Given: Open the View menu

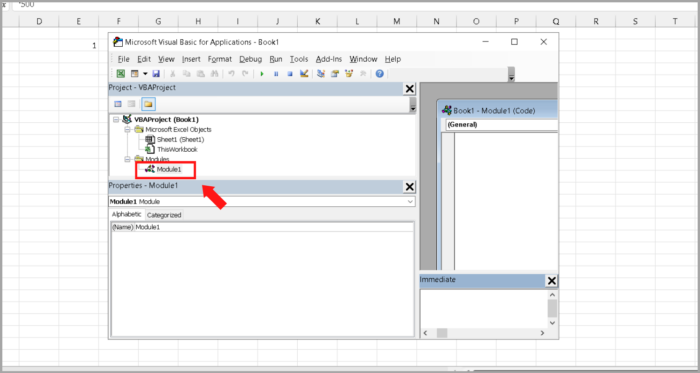Looking at the screenshot, I should click(x=166, y=59).
